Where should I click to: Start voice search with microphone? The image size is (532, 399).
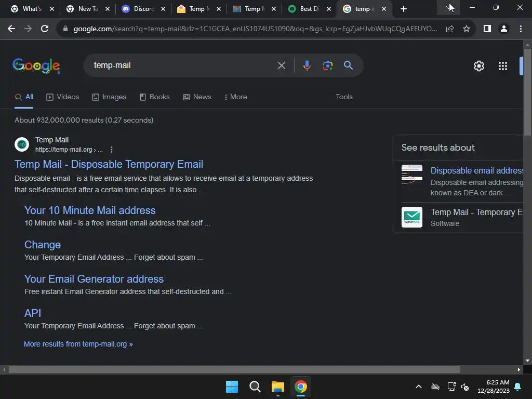coord(307,65)
